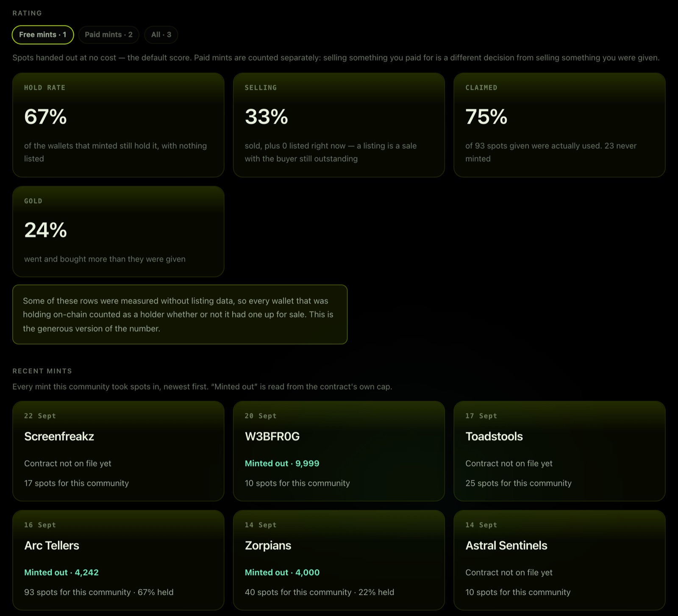Open the Astral Sentinels mint card

pos(559,560)
